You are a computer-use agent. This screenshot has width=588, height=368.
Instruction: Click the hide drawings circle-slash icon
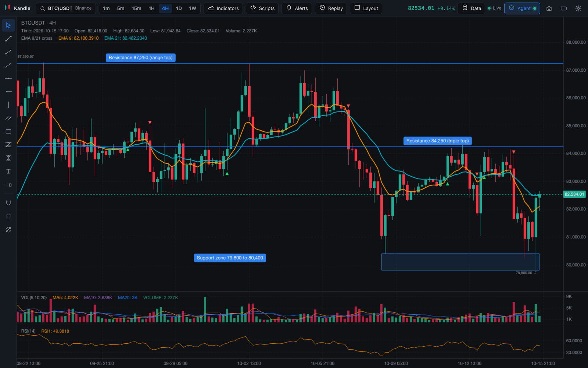pyautogui.click(x=8, y=230)
